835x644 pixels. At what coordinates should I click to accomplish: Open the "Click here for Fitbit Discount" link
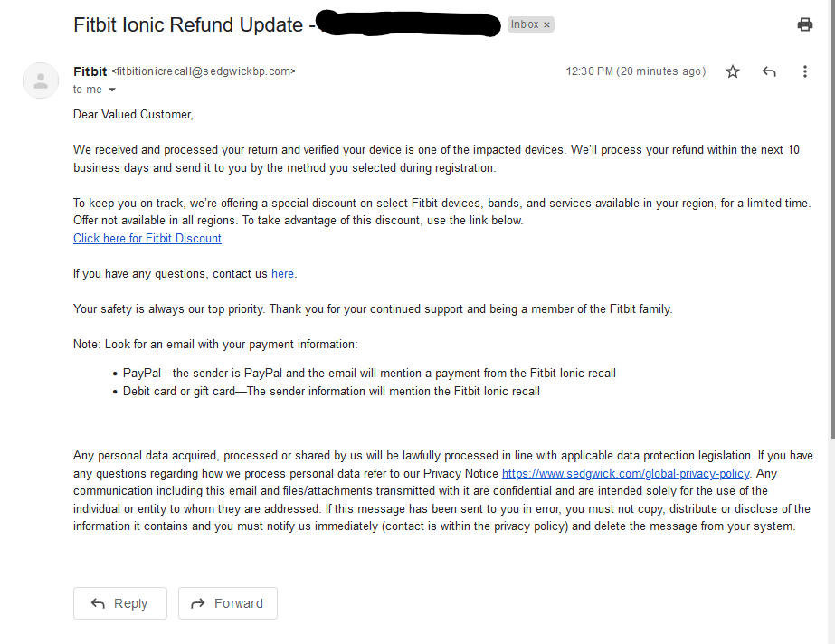tap(147, 239)
